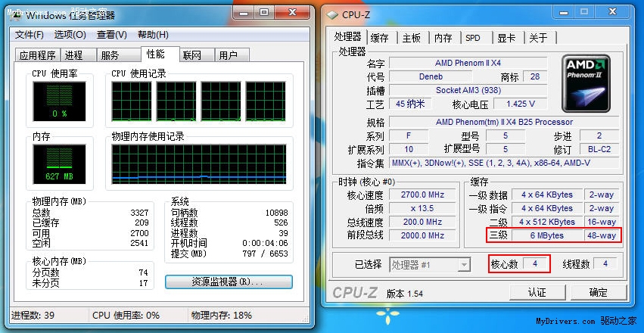Viewport: 644px width, 333px height.
Task: Click the 总线速度 value 200.0 MHz
Action: click(x=422, y=222)
